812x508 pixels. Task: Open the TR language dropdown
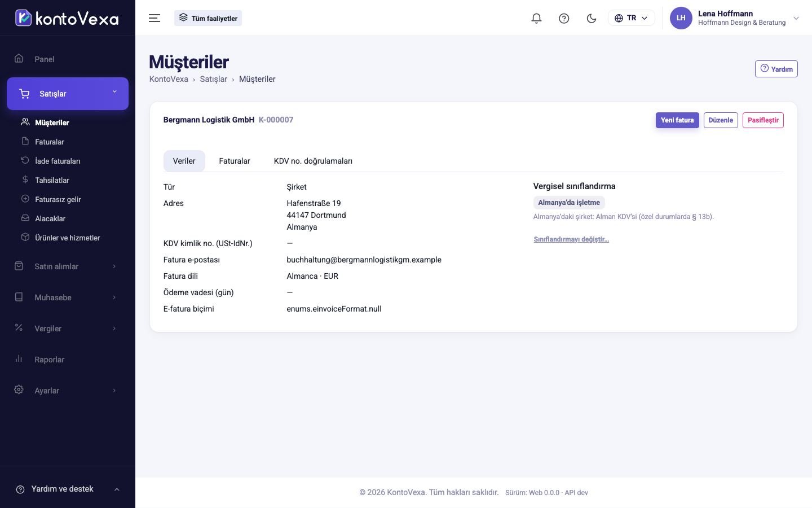[x=631, y=18]
